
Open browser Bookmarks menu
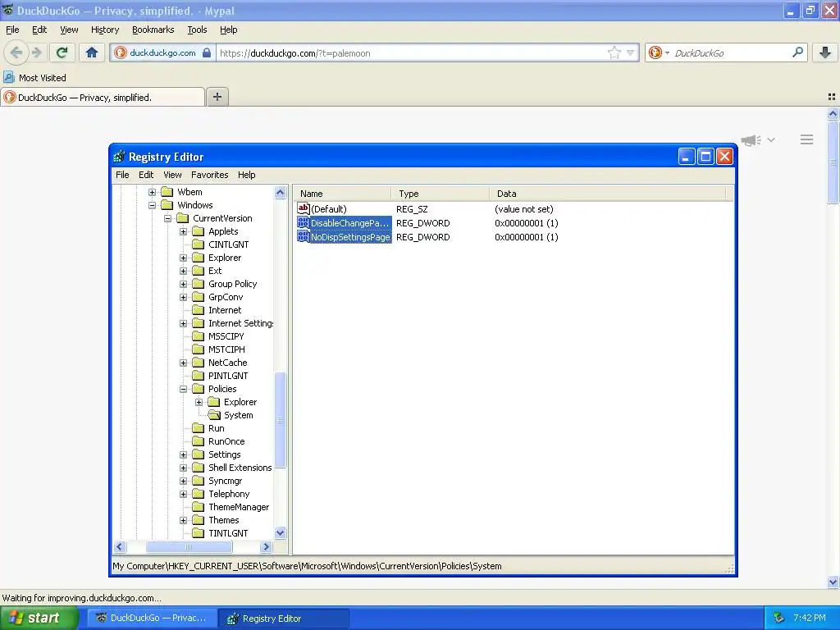(153, 30)
